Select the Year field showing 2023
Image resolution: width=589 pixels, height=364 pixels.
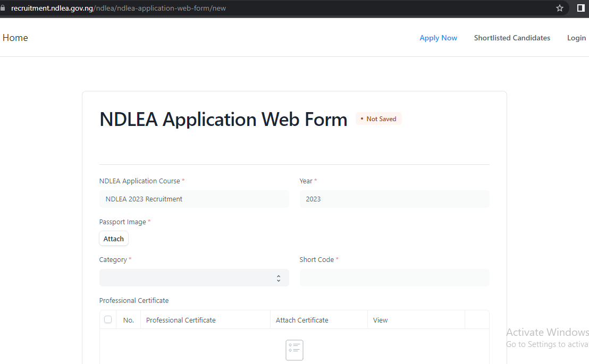click(x=394, y=199)
